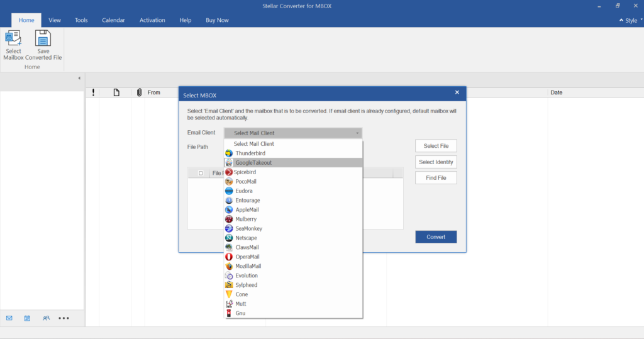Sort by the Date column header
Viewport: 644px width, 339px height.
pos(557,92)
